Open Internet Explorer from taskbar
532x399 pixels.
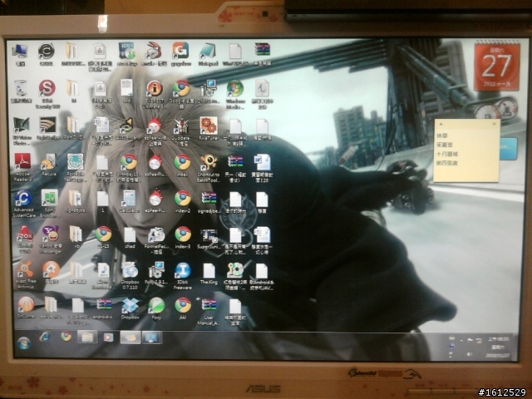tap(44, 337)
